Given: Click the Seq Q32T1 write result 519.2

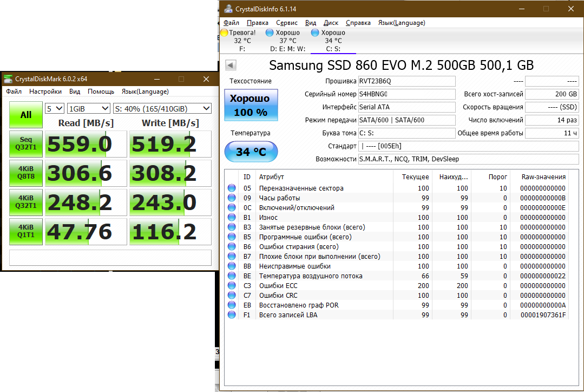Looking at the screenshot, I should 170,144.
